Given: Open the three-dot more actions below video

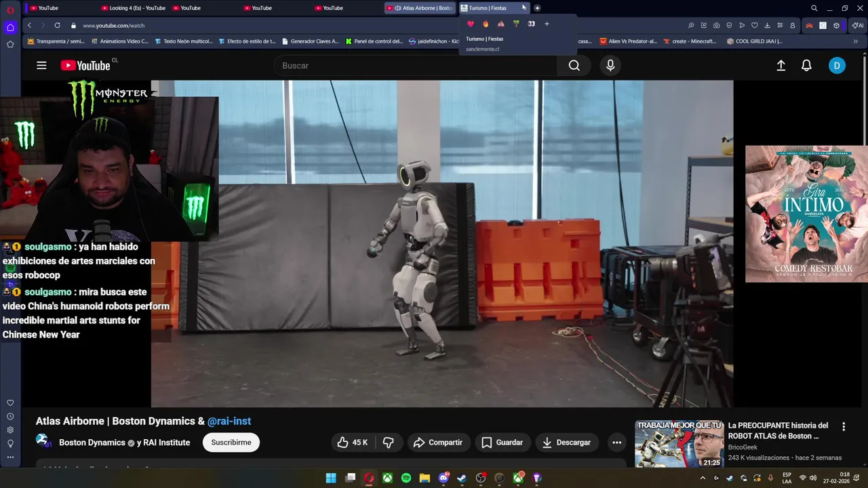Looking at the screenshot, I should 616,443.
